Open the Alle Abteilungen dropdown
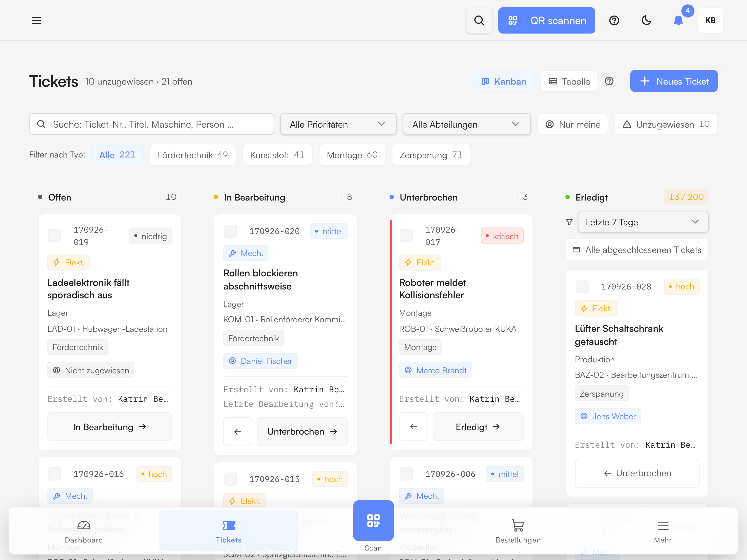Screen dimensions: 747x560 coord(467,124)
